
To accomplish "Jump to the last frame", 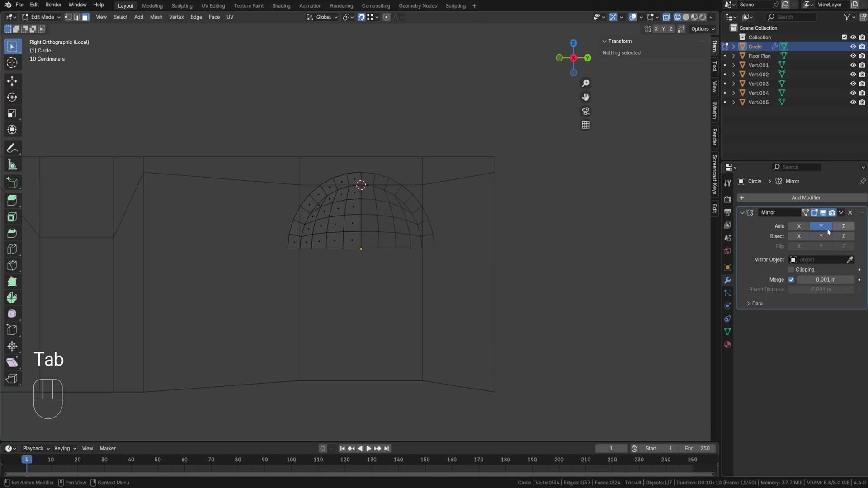I will [387, 449].
